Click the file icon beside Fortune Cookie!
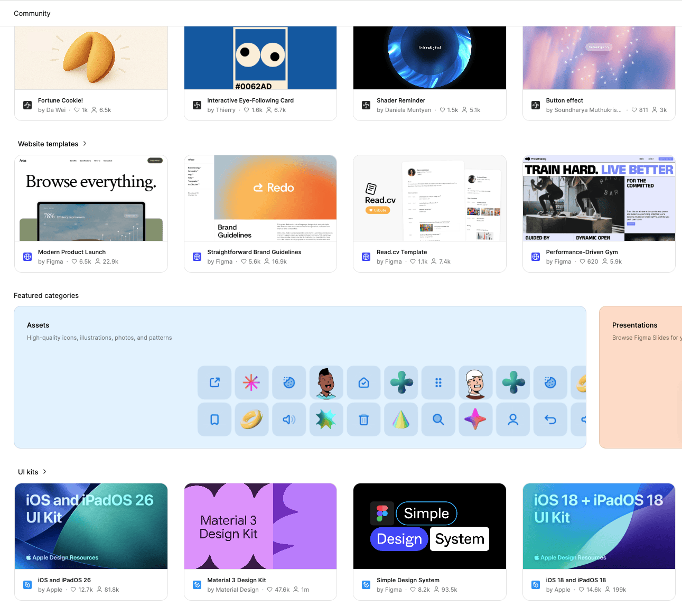The width and height of the screenshot is (682, 616). coord(27,105)
